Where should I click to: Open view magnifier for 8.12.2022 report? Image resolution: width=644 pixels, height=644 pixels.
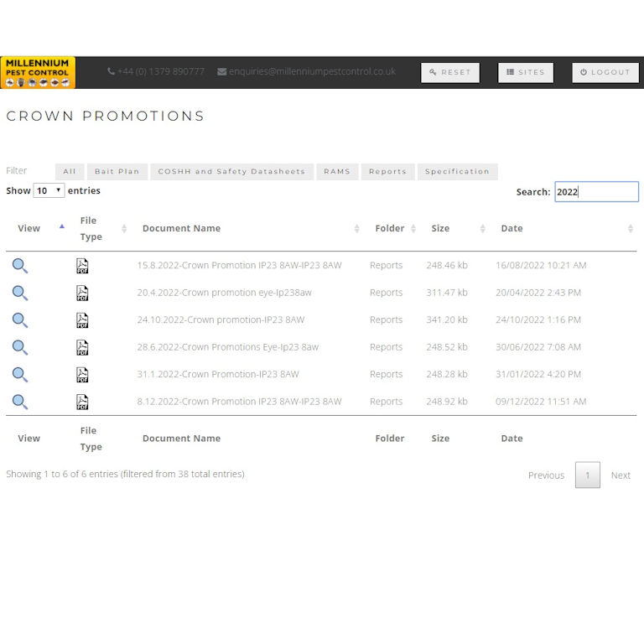pos(20,402)
